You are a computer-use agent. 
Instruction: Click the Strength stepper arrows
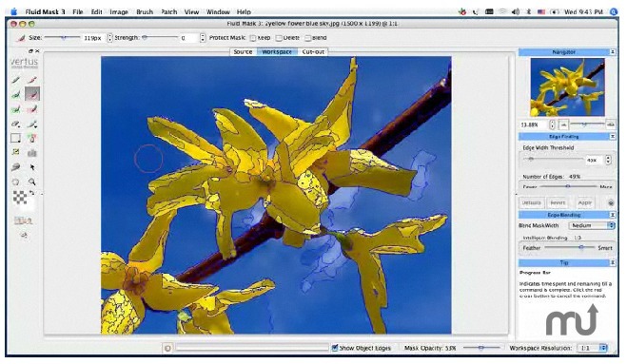[203, 38]
